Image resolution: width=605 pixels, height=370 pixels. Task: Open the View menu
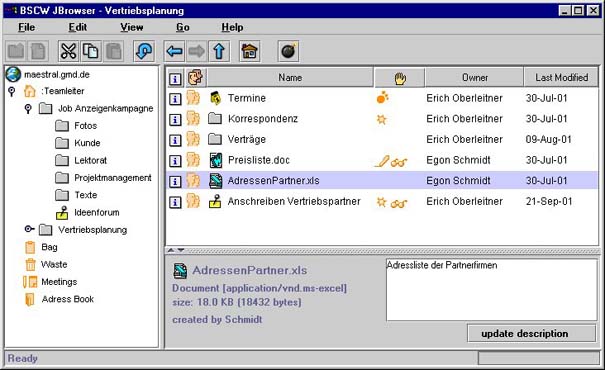132,27
